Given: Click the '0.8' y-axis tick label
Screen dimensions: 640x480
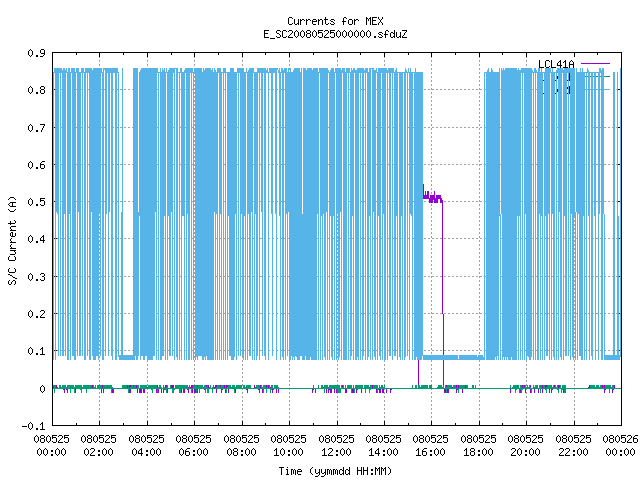Looking at the screenshot, I should pyautogui.click(x=36, y=90).
